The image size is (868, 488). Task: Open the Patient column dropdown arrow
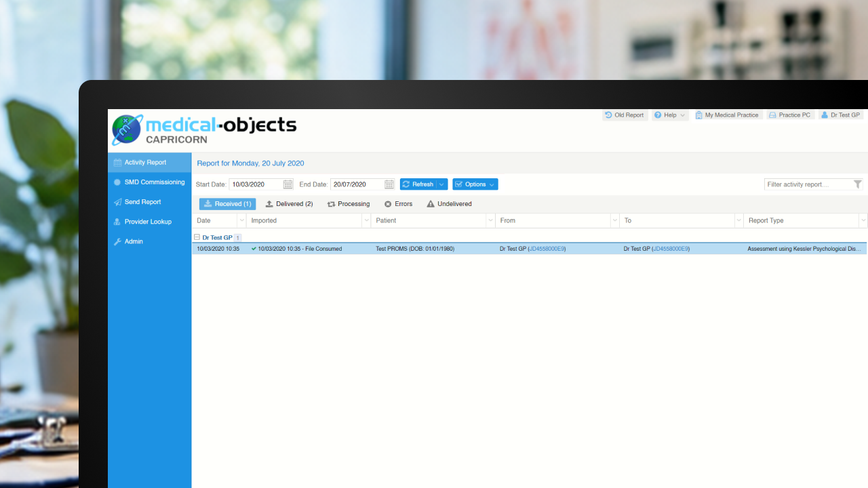490,220
